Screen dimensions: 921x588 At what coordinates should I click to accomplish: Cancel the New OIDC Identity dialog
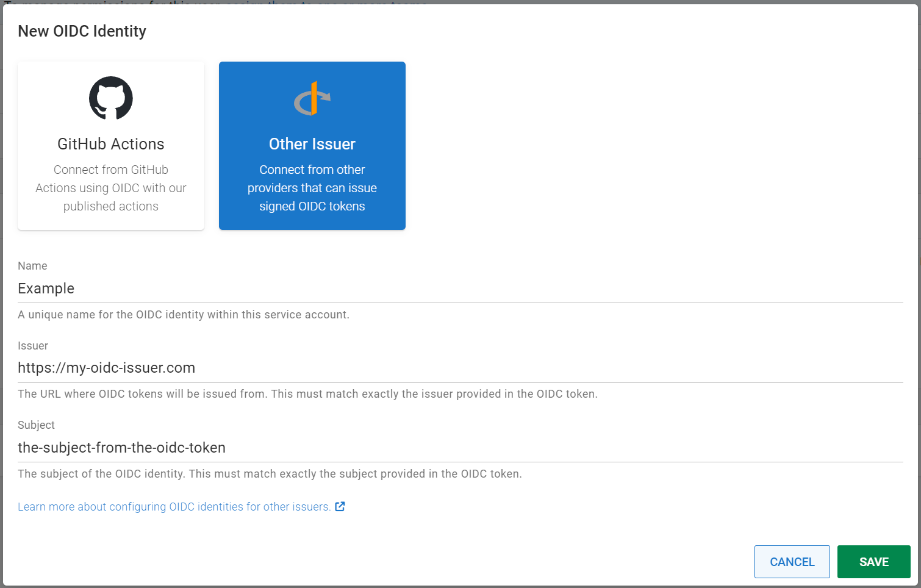coord(792,561)
